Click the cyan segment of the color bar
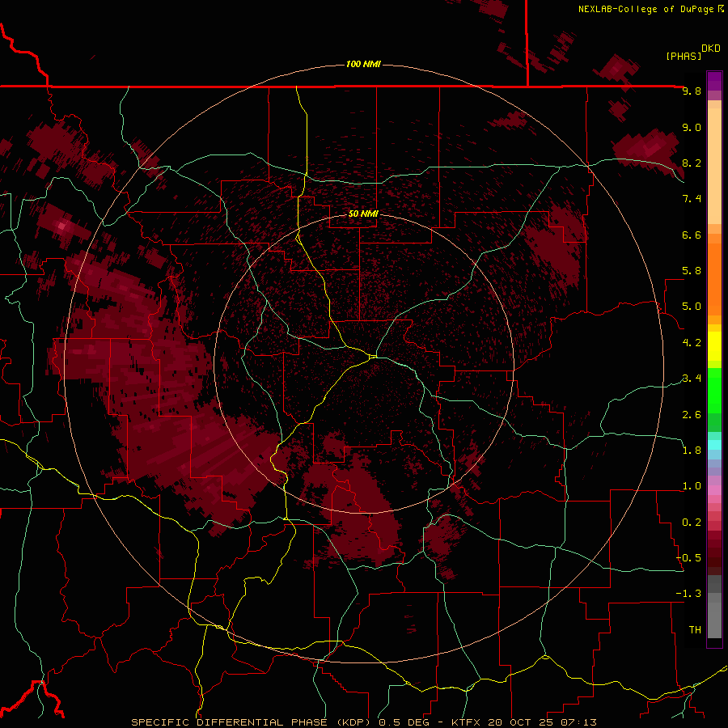Screen dimensions: 728x728 714,445
